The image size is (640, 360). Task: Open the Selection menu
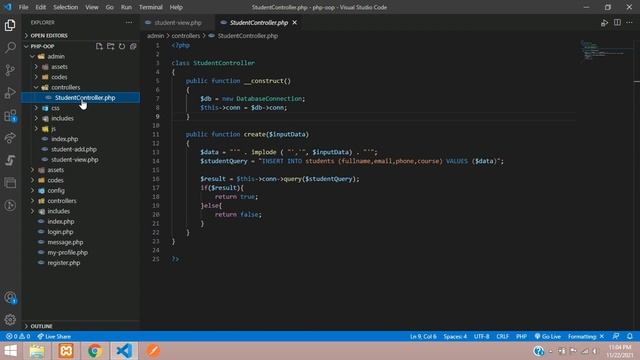65,7
